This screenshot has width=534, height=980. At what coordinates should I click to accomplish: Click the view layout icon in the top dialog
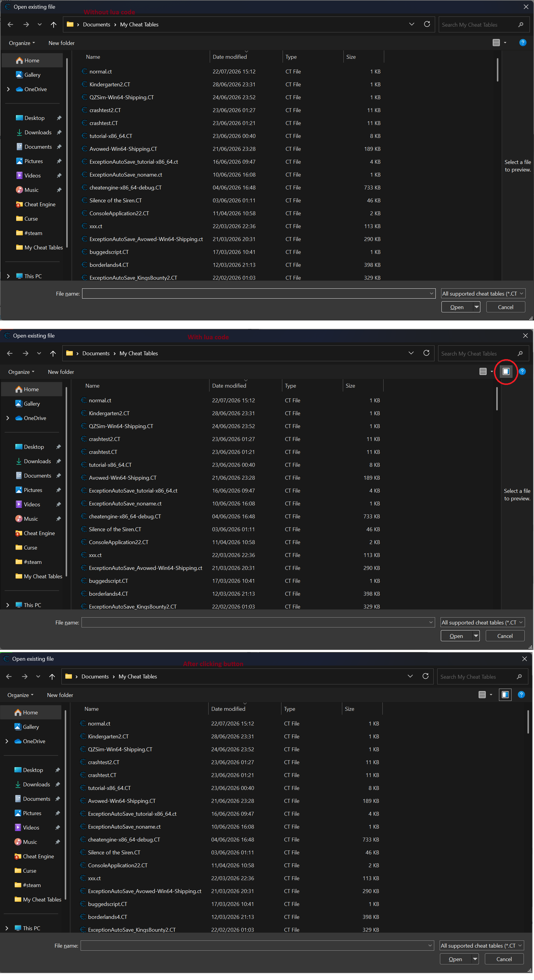[496, 43]
